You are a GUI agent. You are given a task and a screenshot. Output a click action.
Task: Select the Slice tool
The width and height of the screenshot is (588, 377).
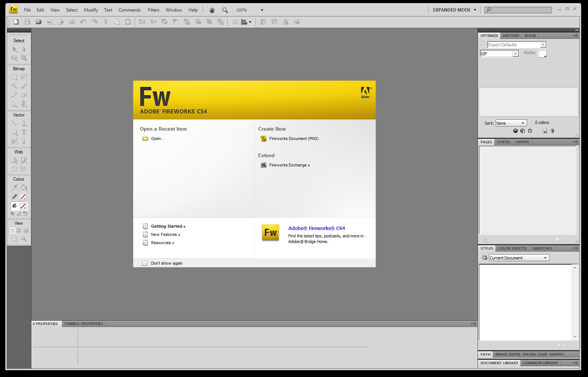click(x=24, y=160)
